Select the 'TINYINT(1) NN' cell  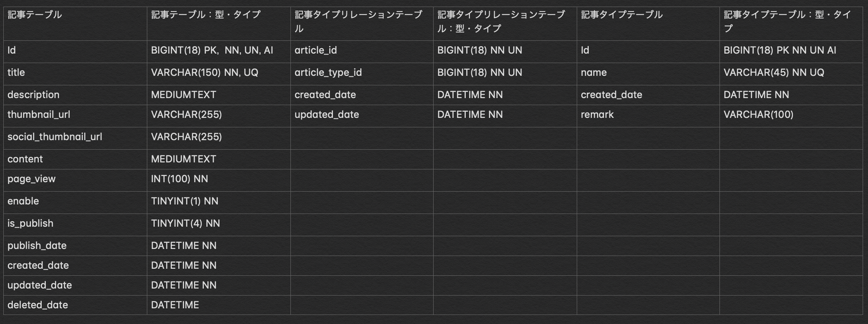219,202
